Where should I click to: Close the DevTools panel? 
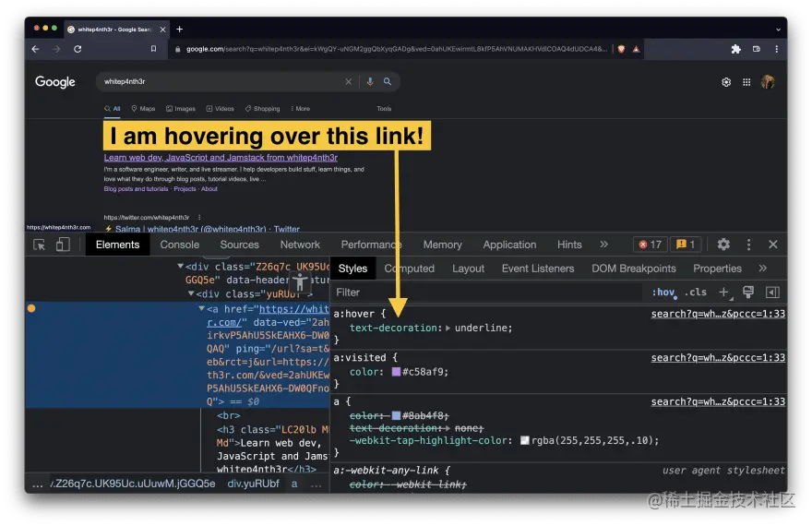coord(772,245)
